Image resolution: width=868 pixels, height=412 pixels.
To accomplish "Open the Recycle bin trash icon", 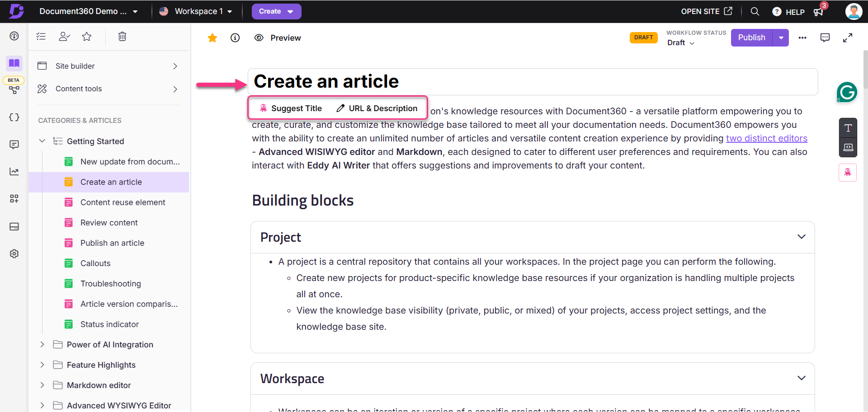I will (122, 37).
